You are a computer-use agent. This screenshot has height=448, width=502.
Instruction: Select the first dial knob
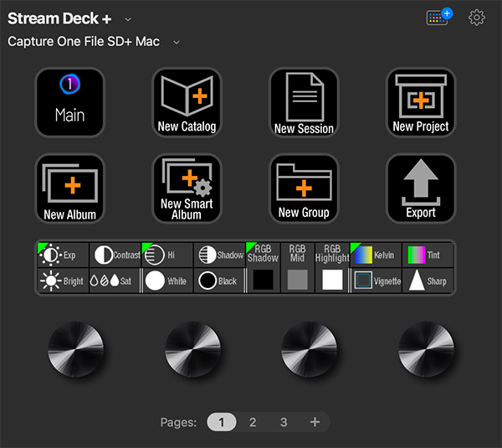(x=75, y=349)
